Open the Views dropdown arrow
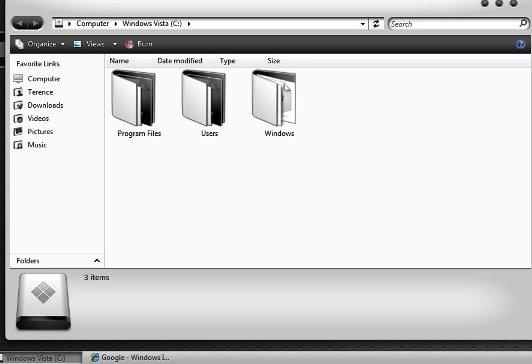The width and height of the screenshot is (532, 364). (x=115, y=44)
